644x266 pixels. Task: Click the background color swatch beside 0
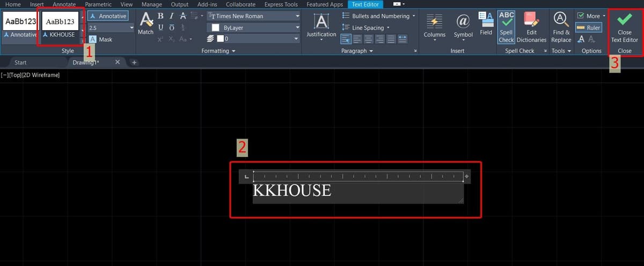coord(220,39)
